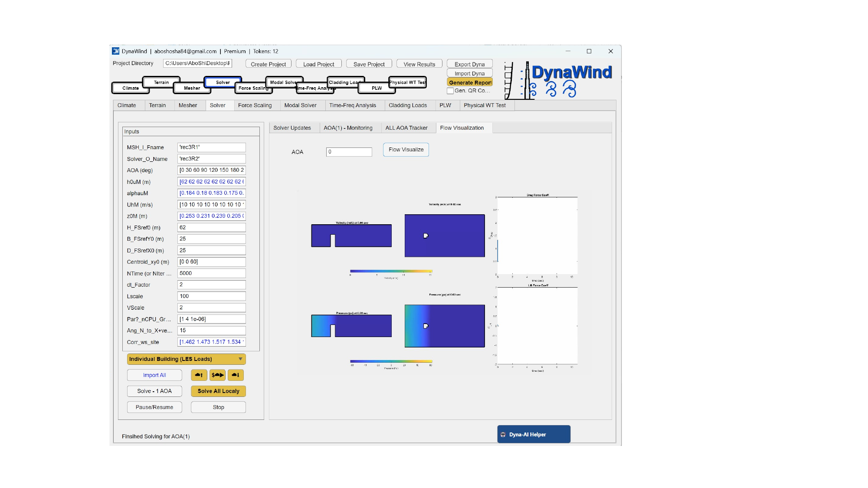This screenshot has width=868, height=488.
Task: Click the AOA input field
Action: 349,152
